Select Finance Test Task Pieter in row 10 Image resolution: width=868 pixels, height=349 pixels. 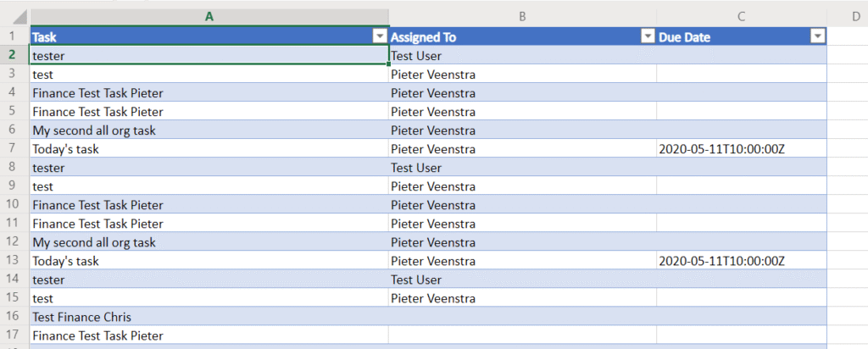click(x=209, y=205)
